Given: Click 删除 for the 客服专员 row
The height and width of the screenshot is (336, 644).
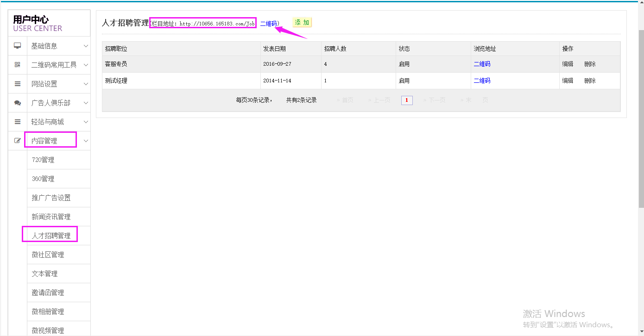Looking at the screenshot, I should click(x=590, y=64).
